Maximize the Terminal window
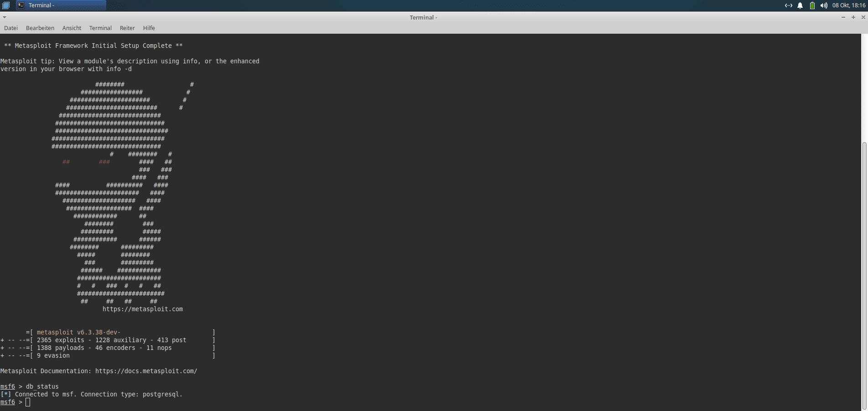The height and width of the screenshot is (411, 868). tap(853, 17)
